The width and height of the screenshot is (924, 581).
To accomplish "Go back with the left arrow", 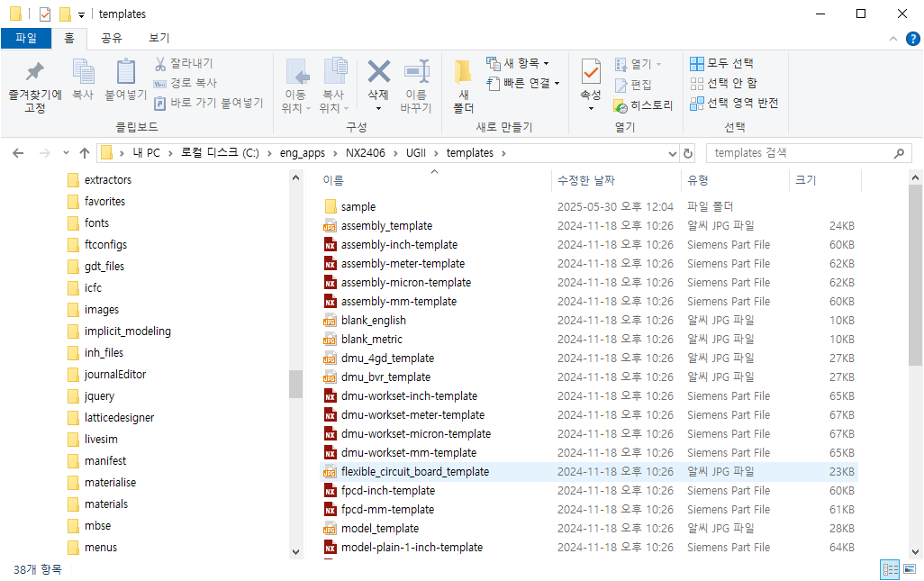I will 18,153.
